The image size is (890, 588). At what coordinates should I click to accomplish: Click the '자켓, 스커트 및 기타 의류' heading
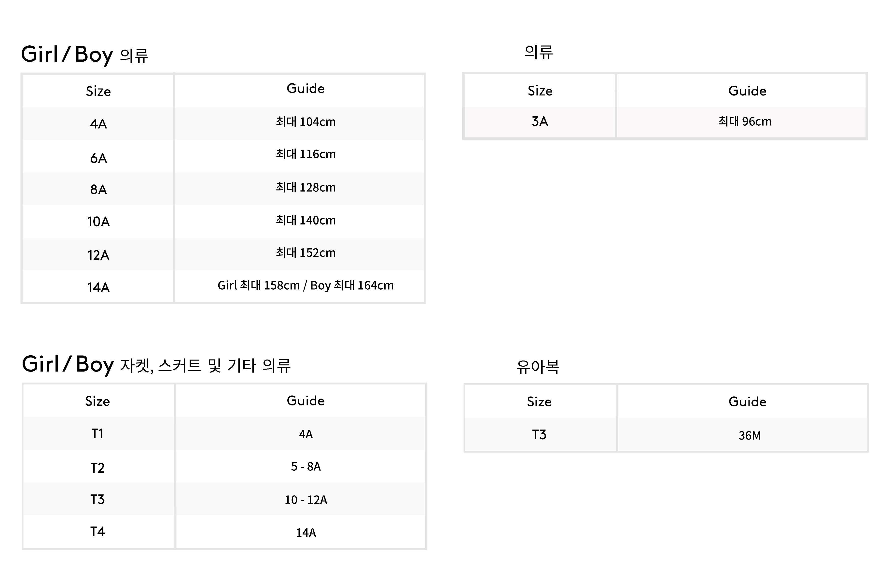coord(205,365)
